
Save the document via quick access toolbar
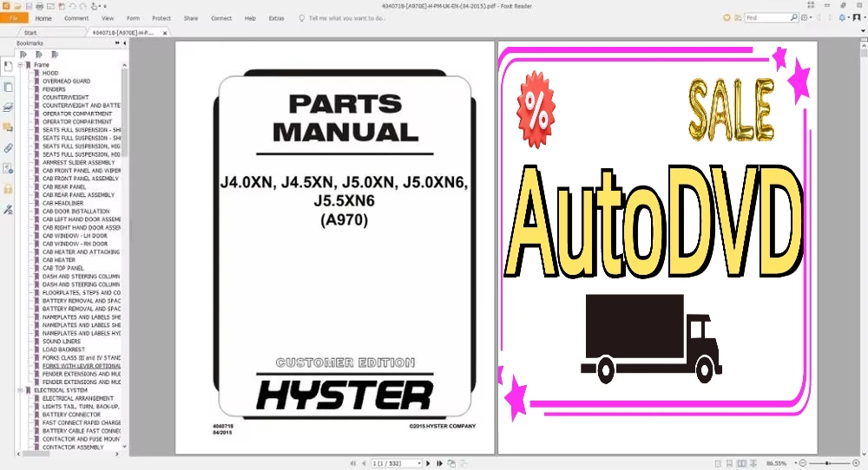click(x=29, y=6)
